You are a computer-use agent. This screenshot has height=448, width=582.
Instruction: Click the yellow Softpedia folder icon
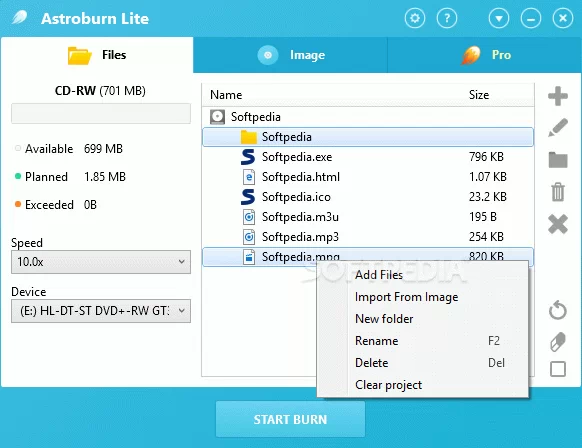248,137
